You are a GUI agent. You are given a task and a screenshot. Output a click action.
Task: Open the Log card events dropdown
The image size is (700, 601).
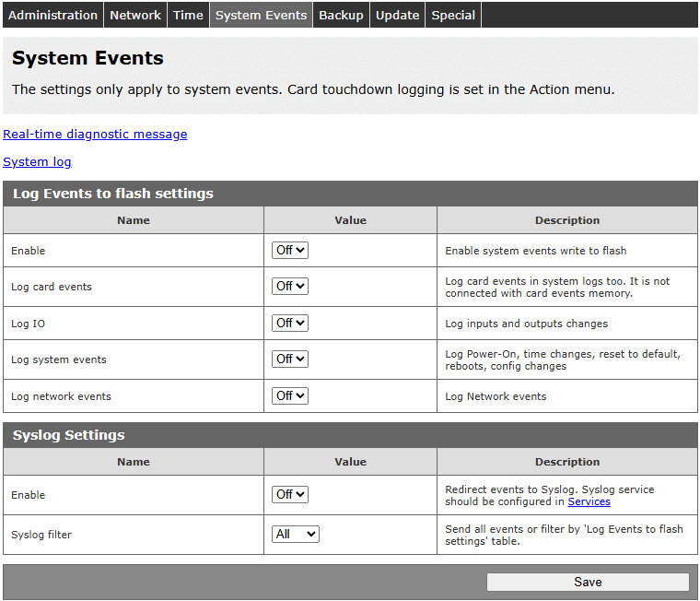[290, 286]
